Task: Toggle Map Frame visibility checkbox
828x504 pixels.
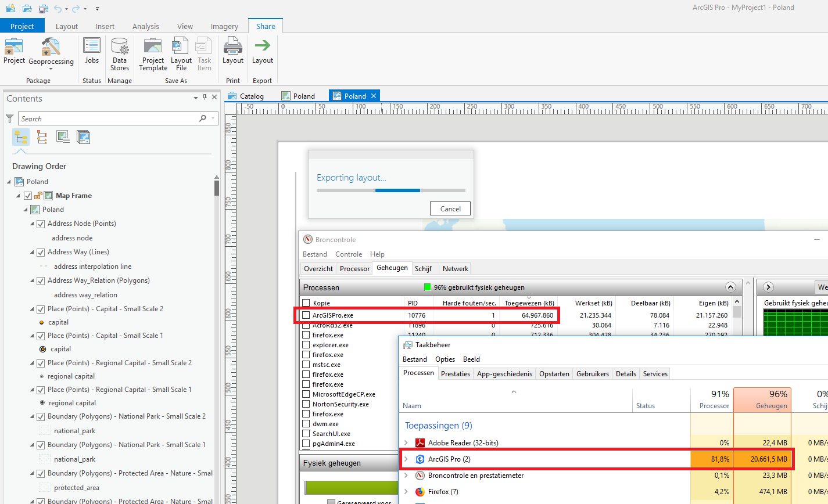Action: coord(28,196)
